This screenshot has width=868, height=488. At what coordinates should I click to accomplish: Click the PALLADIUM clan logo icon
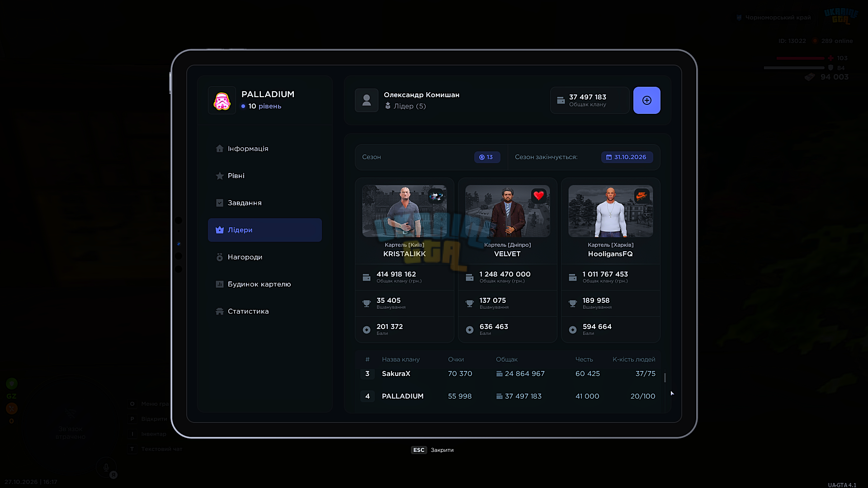(222, 100)
